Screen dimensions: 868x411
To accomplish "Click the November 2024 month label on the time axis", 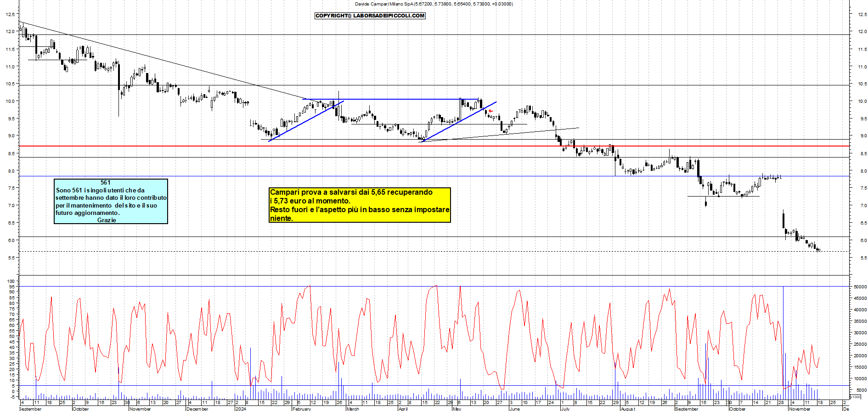I will click(800, 409).
